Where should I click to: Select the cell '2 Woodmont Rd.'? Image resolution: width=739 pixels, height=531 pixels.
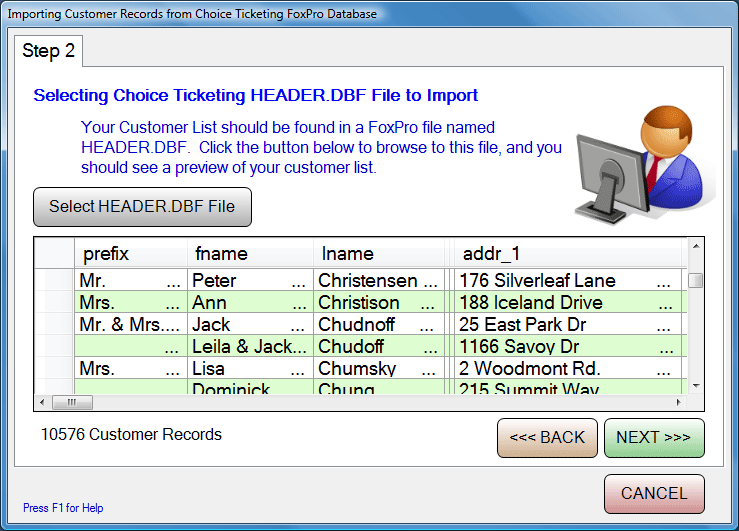tap(567, 368)
